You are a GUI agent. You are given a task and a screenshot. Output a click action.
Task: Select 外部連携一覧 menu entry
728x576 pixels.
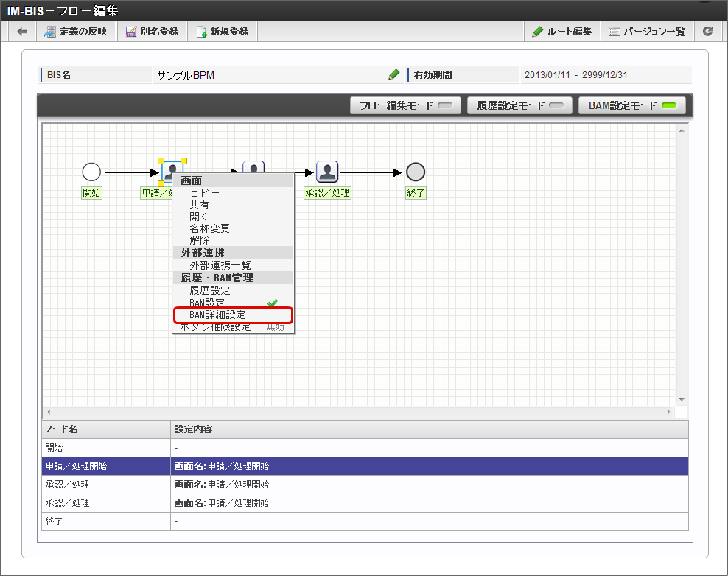point(220,265)
